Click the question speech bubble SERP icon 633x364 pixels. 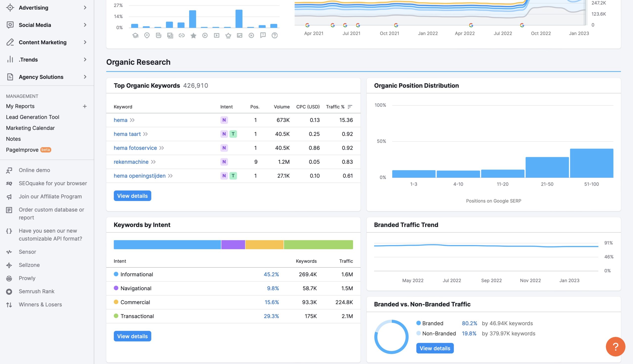(263, 36)
